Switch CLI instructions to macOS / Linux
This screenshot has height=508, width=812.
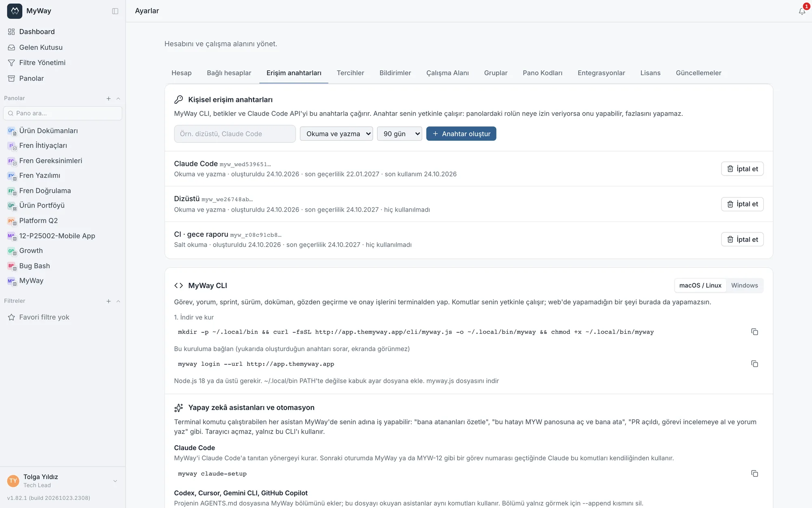(700, 285)
